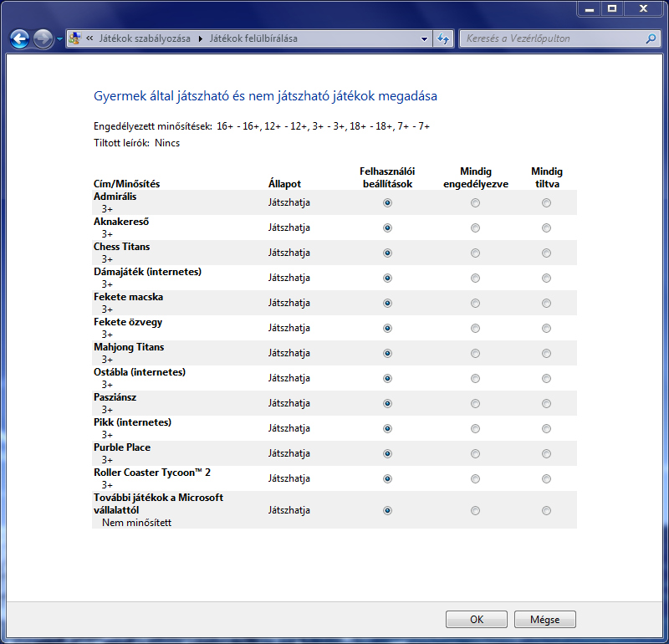The height and width of the screenshot is (644, 669).
Task: Set Fekete macska to Mindig engedélyezve
Action: [475, 303]
